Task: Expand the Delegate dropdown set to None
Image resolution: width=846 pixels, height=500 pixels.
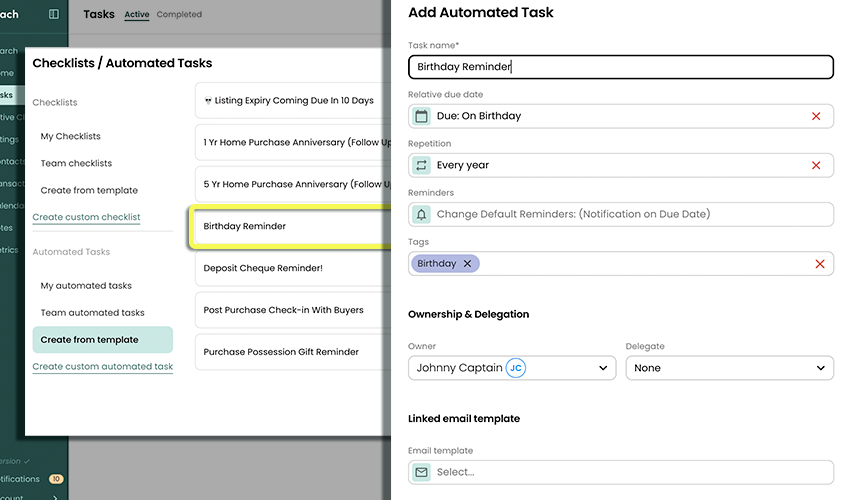Action: 729,368
